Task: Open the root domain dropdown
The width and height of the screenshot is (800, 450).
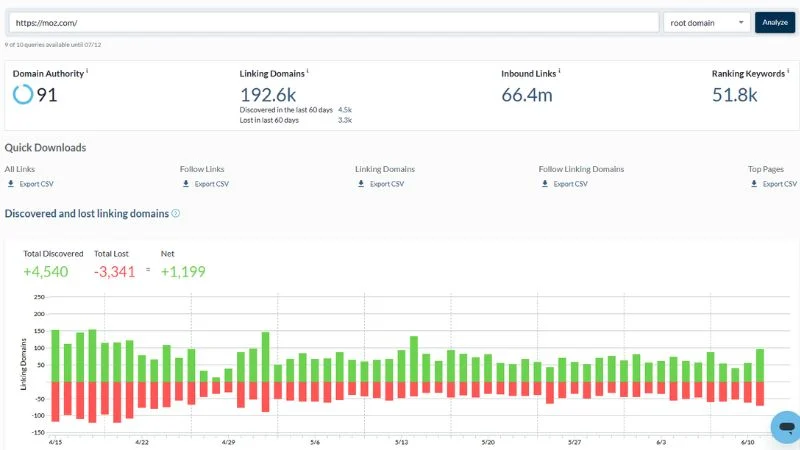Action: coord(706,23)
